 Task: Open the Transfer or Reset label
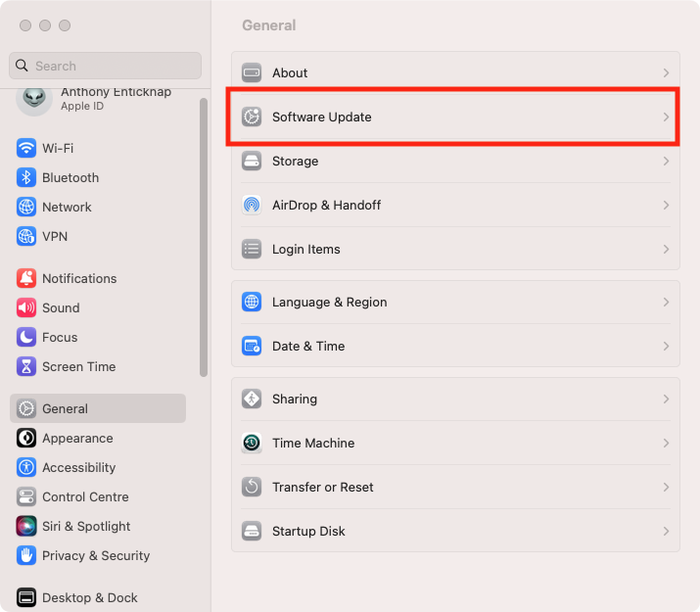(323, 487)
